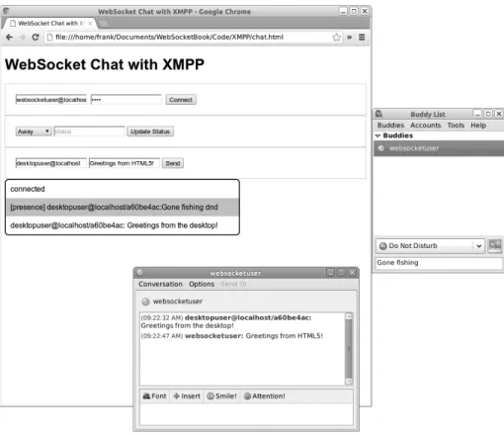Click the disabled Send To menu

pyautogui.click(x=233, y=284)
